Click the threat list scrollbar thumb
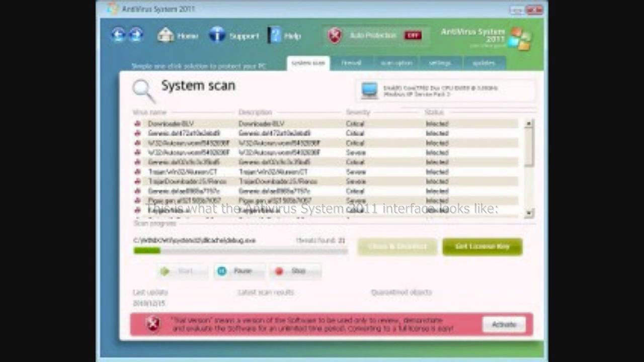This screenshot has width=644, height=362. 529,147
